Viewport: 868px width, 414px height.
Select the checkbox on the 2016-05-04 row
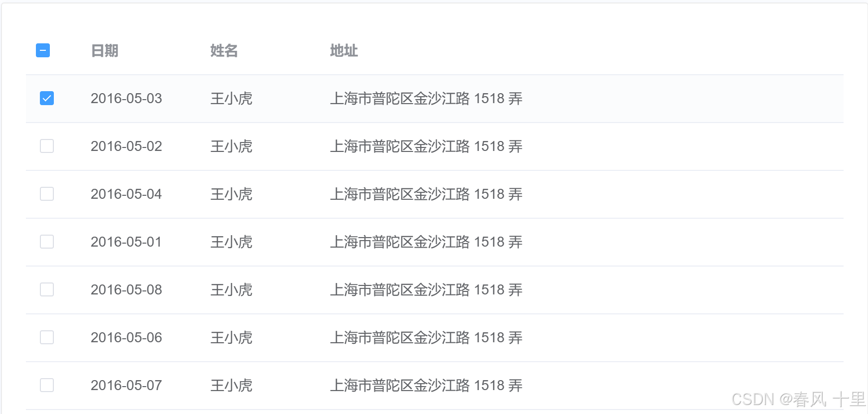46,194
